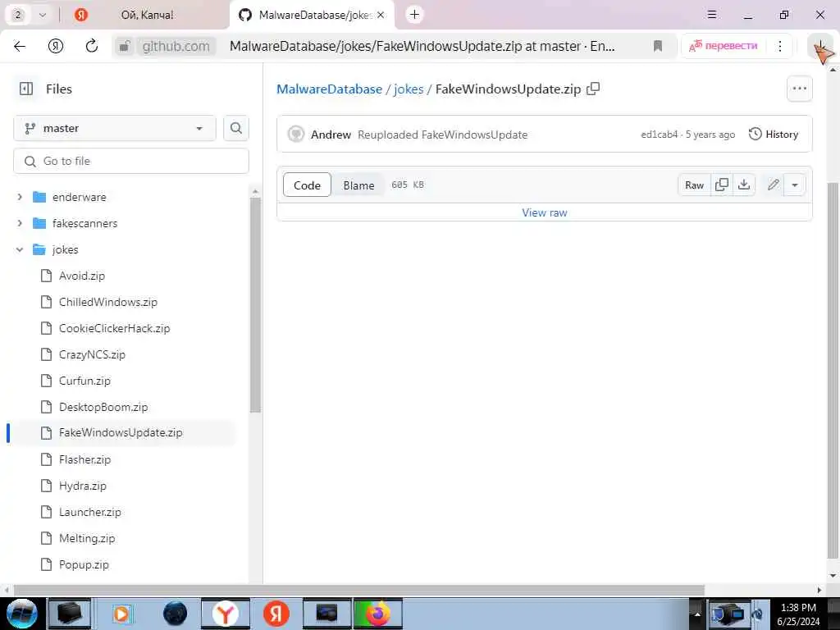Switch to Blame view tab

[358, 185]
